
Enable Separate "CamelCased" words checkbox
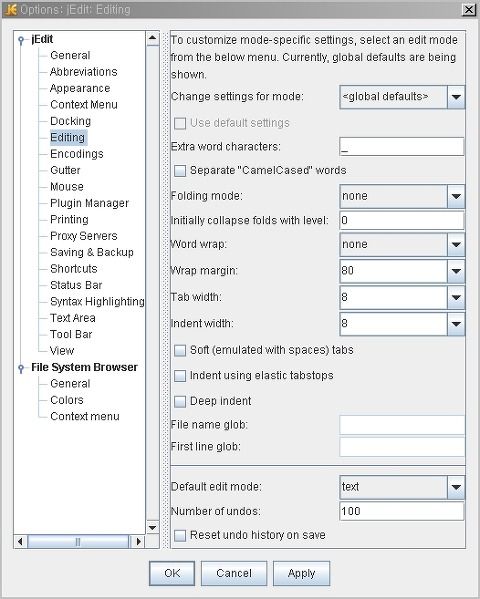[180, 170]
